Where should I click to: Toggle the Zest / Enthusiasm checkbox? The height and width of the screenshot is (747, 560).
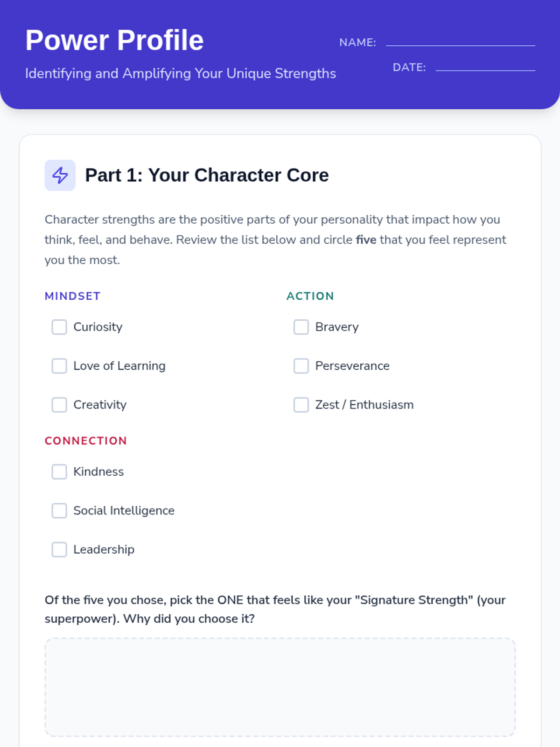click(x=301, y=405)
